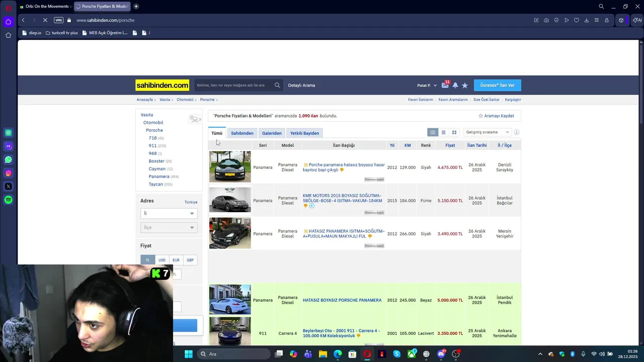Open favorites star icon in site header
Screen dimensions: 644x362
[x=465, y=85]
